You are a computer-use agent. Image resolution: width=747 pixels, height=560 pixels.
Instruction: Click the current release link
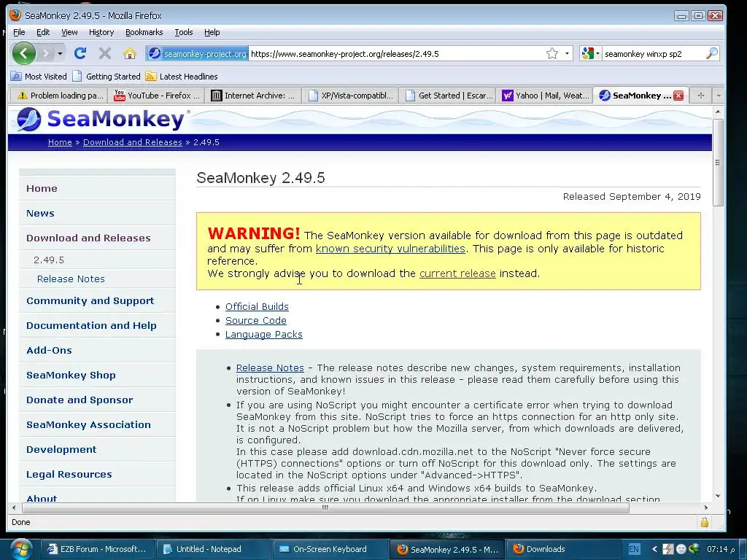point(457,273)
